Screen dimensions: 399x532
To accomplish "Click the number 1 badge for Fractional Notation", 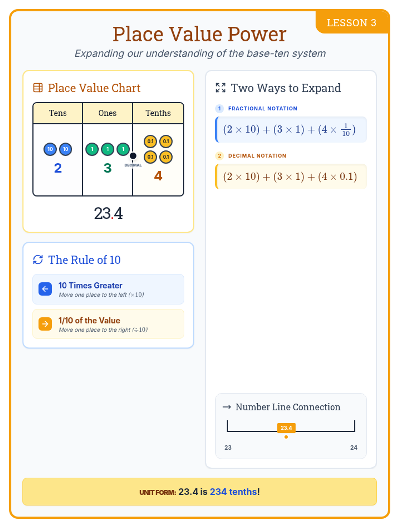I will point(219,109).
